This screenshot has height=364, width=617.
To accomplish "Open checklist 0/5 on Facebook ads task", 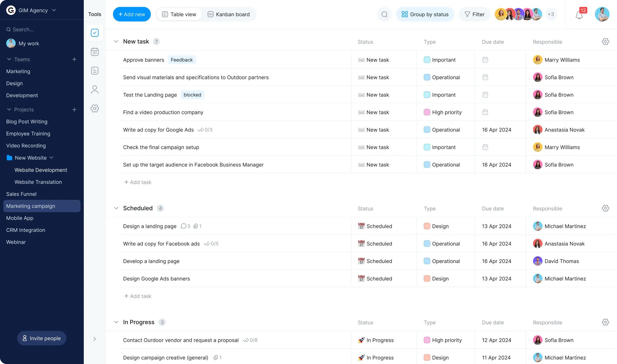I will 211,244.
